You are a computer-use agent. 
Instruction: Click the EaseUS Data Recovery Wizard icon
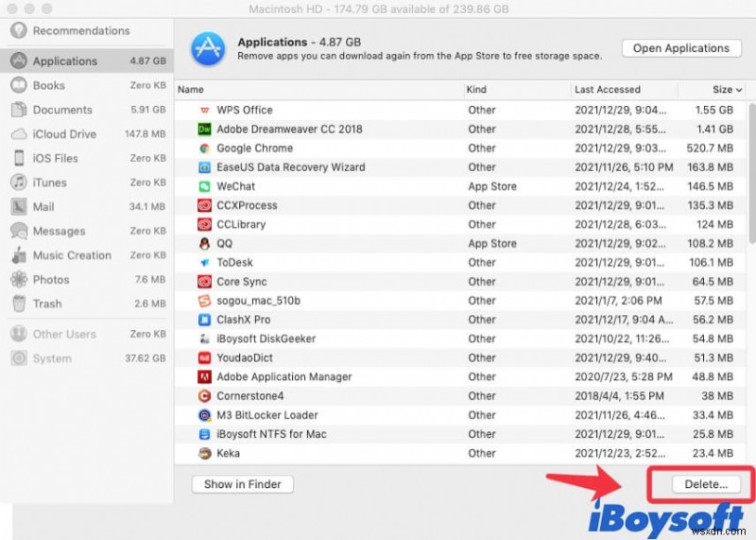(x=204, y=167)
